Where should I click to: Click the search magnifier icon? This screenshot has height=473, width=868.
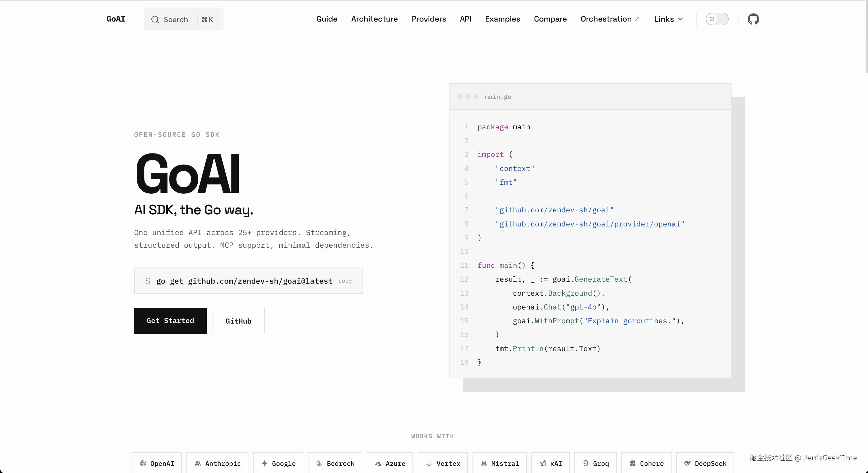point(155,20)
